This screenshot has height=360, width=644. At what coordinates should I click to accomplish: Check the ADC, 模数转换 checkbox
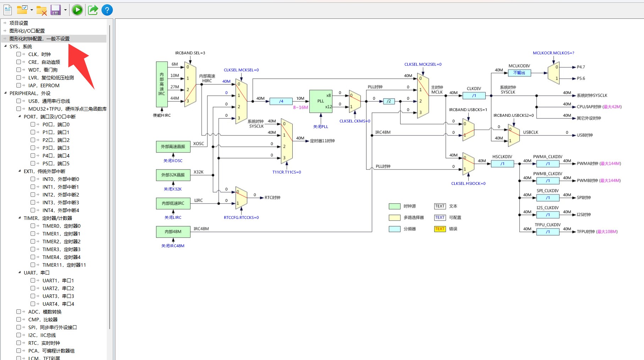(x=18, y=312)
